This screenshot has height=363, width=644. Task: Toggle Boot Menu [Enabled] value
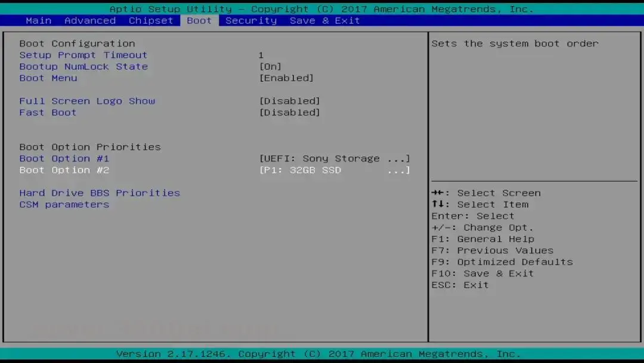point(286,78)
